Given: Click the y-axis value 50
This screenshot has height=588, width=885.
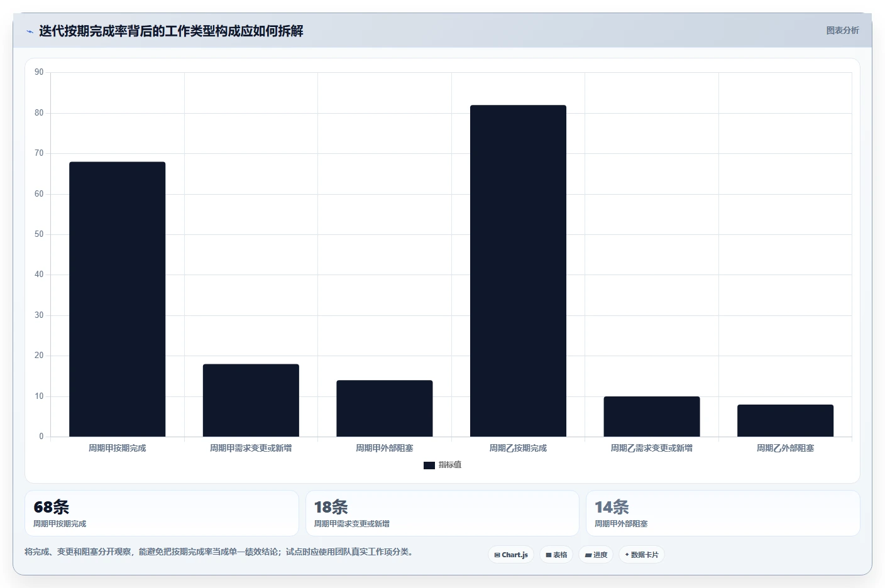Looking at the screenshot, I should (x=39, y=234).
